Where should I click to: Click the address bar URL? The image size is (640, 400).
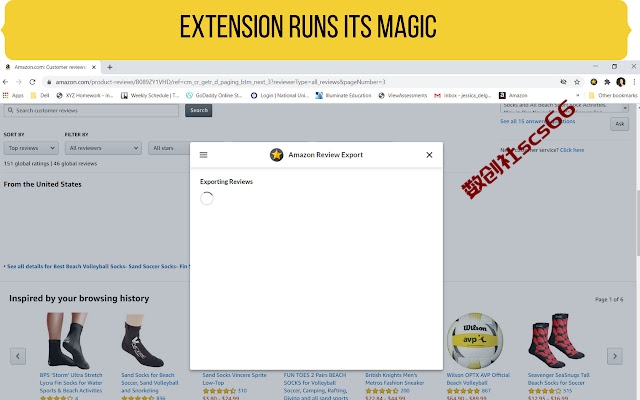220,82
